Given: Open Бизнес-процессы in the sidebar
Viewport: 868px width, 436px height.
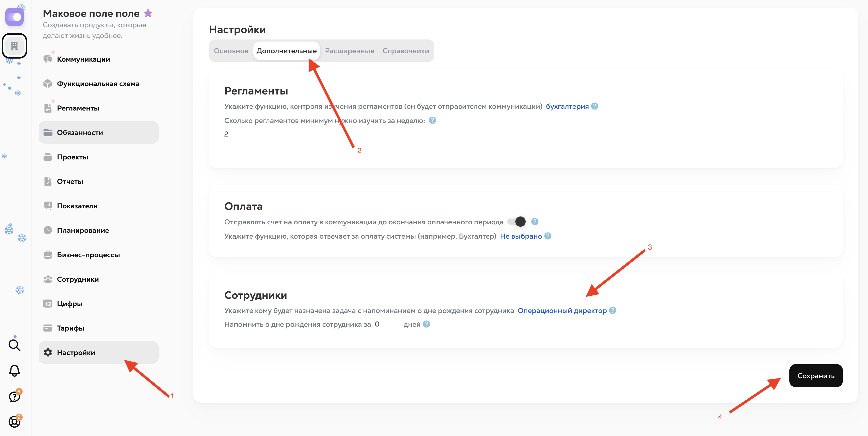Looking at the screenshot, I should pyautogui.click(x=88, y=255).
